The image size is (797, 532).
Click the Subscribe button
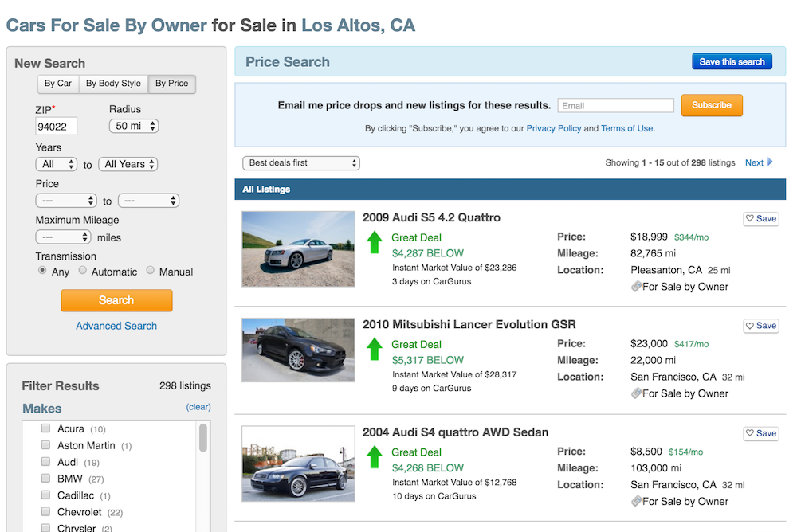pyautogui.click(x=712, y=105)
